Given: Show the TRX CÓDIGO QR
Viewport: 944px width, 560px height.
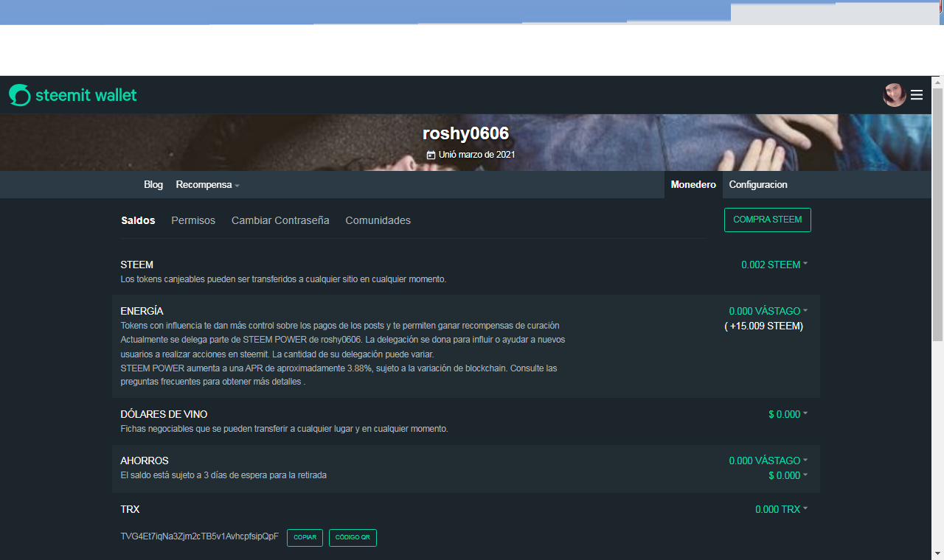Looking at the screenshot, I should pos(353,538).
